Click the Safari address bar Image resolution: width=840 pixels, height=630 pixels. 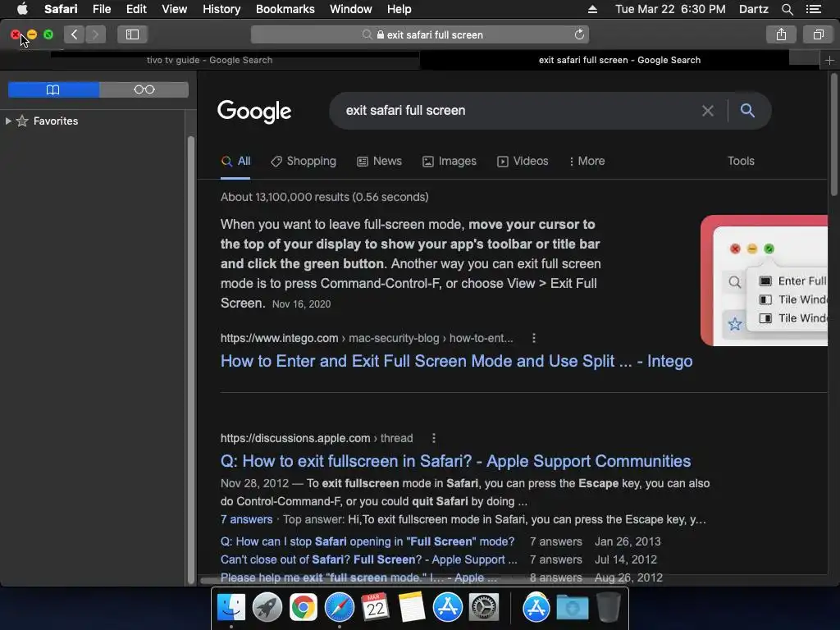coord(420,34)
